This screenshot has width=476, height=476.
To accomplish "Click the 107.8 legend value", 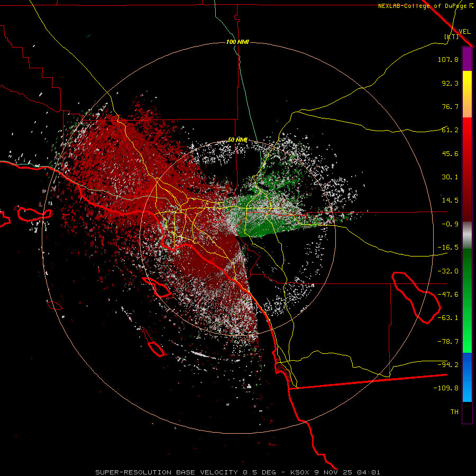I will (x=448, y=59).
